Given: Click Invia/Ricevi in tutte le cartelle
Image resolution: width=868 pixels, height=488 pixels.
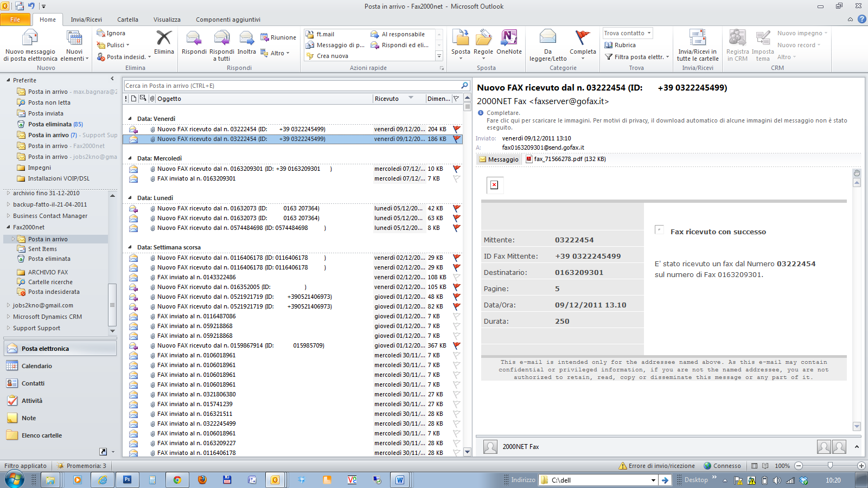Looking at the screenshot, I should point(698,46).
